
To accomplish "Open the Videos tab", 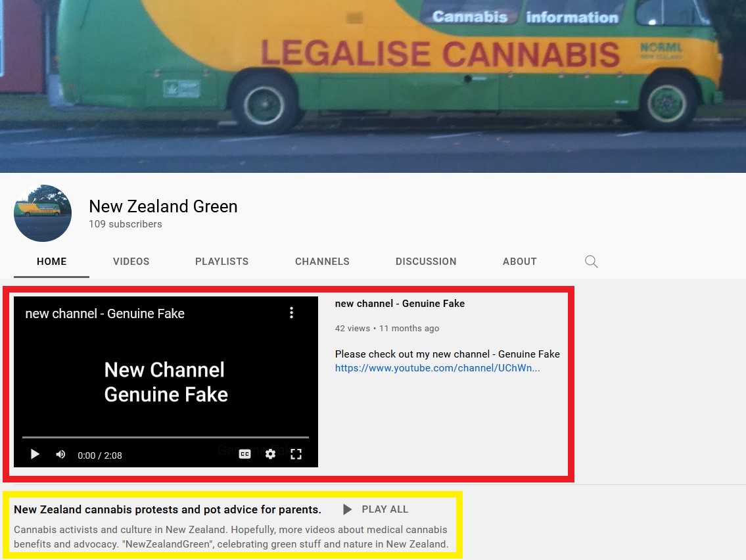I will (131, 262).
